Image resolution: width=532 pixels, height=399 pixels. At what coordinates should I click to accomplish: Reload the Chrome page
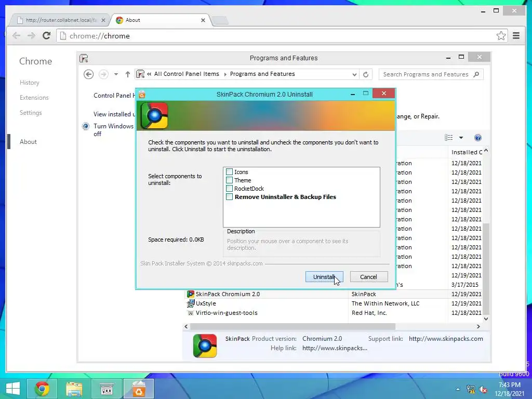point(46,35)
